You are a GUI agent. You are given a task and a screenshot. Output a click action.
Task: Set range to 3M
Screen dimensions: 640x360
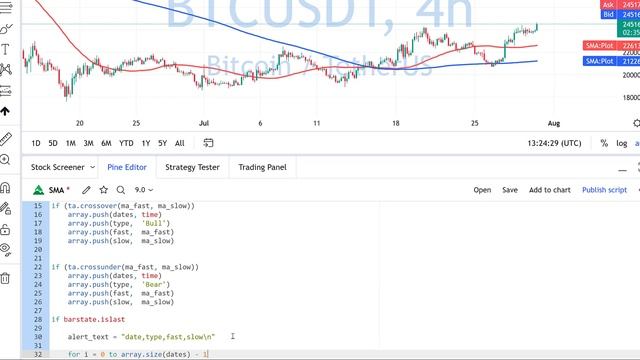[89, 143]
